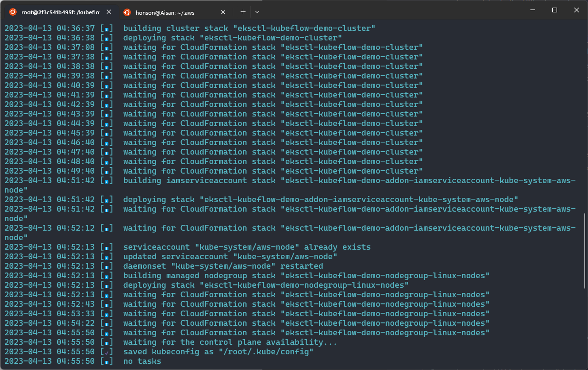This screenshot has height=370, width=588.
Task: Minimize the terminal window
Action: pyautogui.click(x=532, y=10)
